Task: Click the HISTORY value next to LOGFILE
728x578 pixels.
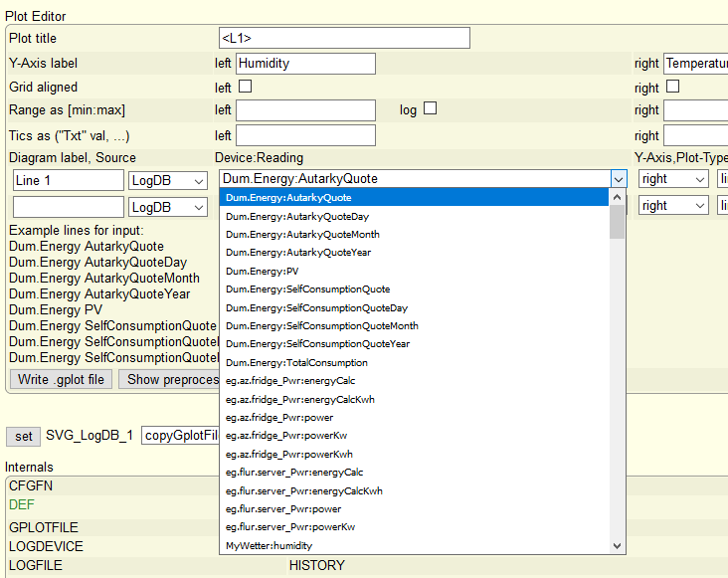Action: pos(316,565)
